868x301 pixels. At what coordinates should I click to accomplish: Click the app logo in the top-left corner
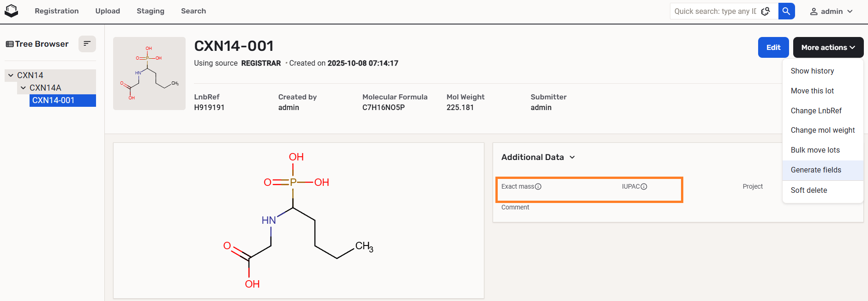click(x=11, y=11)
